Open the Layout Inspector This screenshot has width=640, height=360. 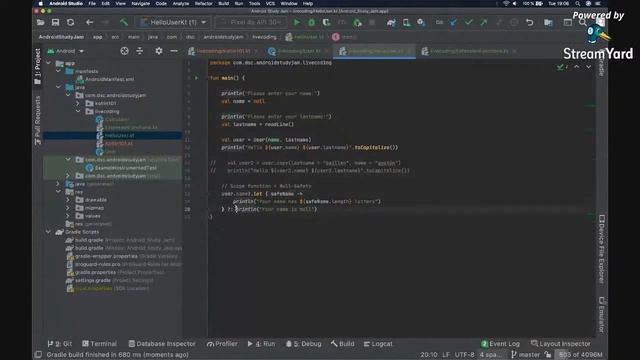click(561, 344)
